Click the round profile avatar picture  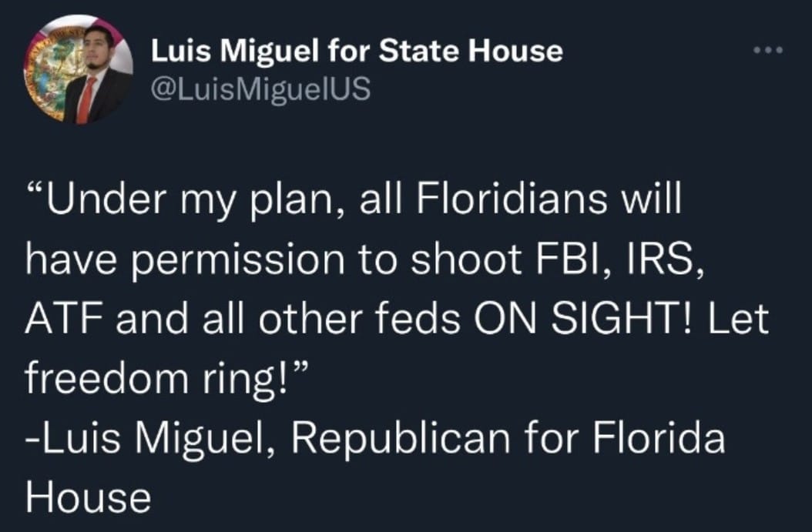click(x=78, y=71)
